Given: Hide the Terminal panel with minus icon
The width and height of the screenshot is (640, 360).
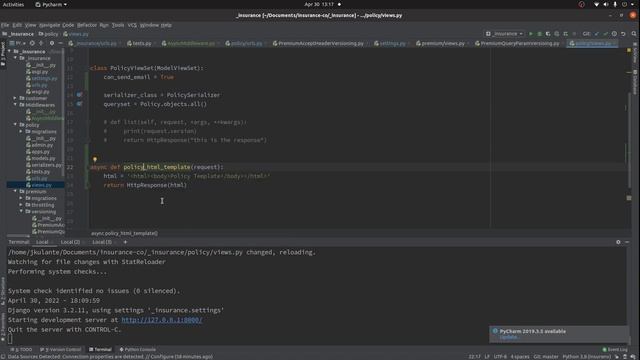Looking at the screenshot, I should (x=627, y=242).
